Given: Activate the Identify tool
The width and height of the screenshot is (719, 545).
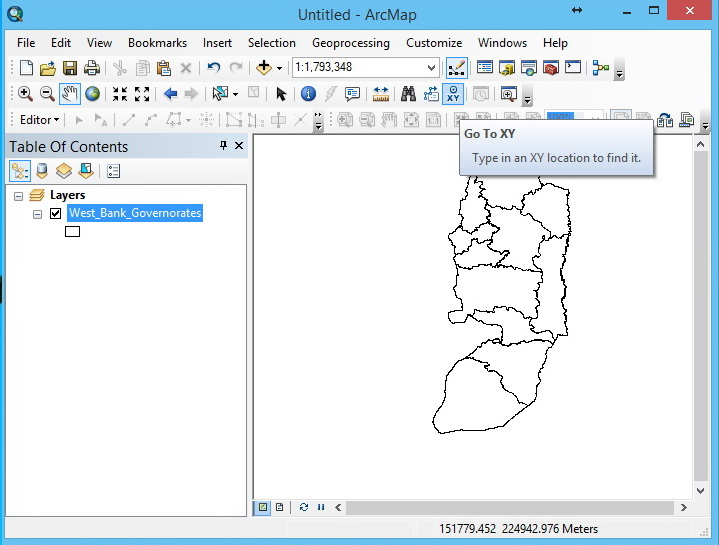Looking at the screenshot, I should (x=308, y=94).
